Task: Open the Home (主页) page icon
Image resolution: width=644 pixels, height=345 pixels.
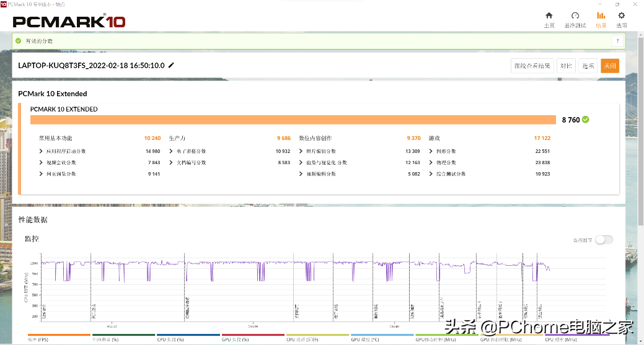Action: pos(549,16)
